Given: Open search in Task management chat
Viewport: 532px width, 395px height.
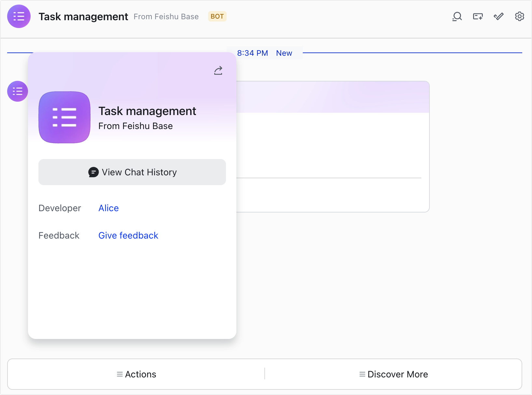Looking at the screenshot, I should click(457, 16).
